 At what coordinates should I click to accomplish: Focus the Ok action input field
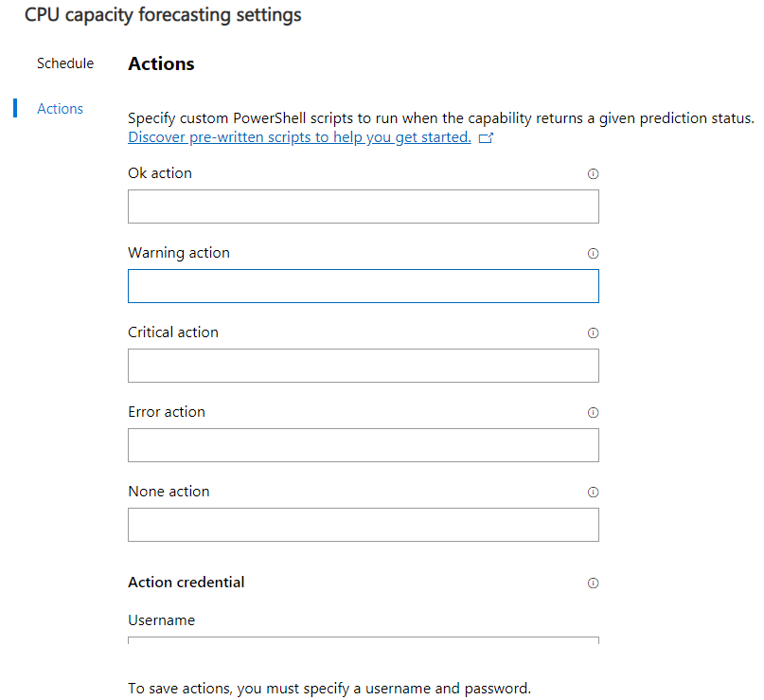click(x=363, y=206)
